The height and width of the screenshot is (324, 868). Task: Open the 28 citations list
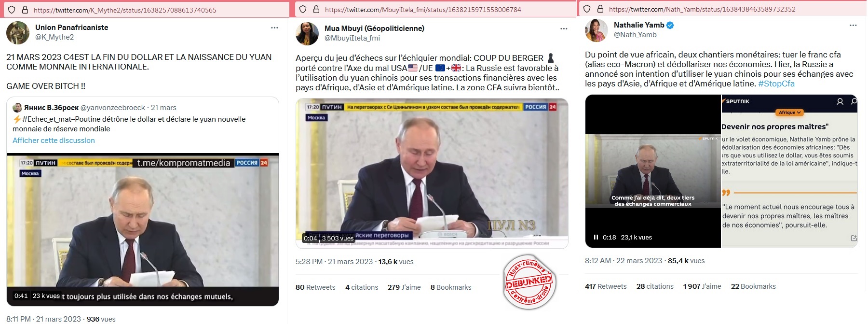655,286
